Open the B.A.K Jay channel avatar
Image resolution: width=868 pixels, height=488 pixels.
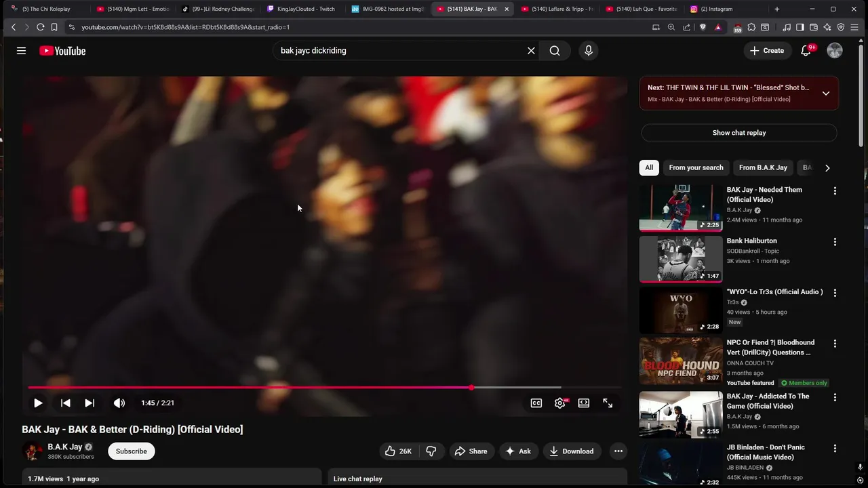pyautogui.click(x=32, y=451)
